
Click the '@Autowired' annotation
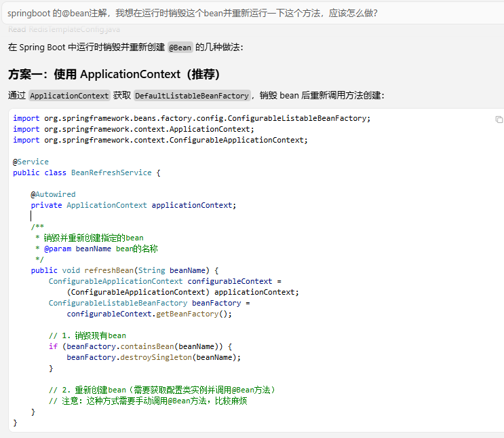(53, 194)
